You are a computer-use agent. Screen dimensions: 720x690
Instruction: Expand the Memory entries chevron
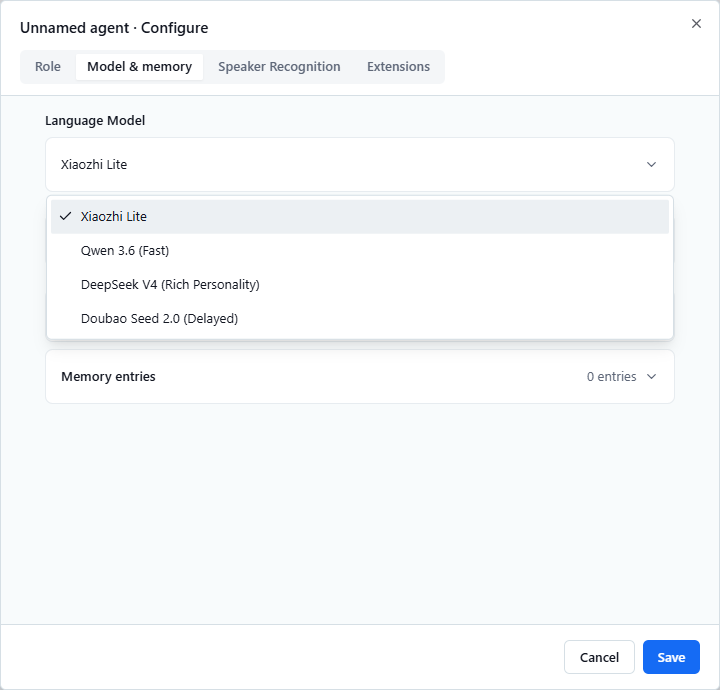651,376
